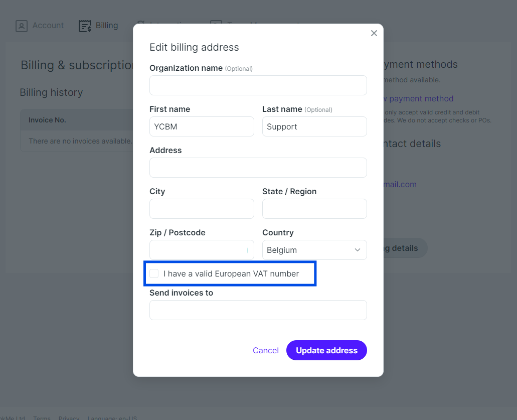Click the payment method link

[x=418, y=99]
